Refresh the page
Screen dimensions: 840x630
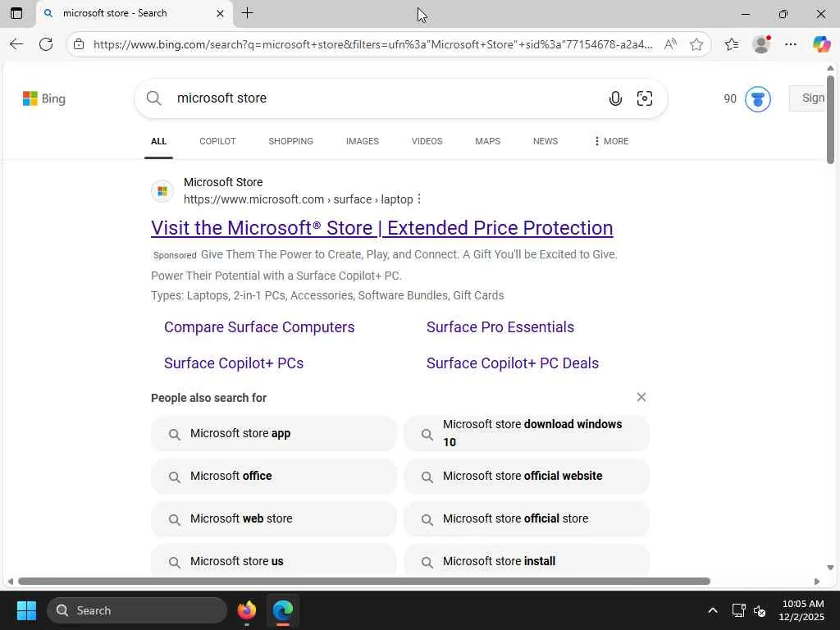pyautogui.click(x=46, y=44)
